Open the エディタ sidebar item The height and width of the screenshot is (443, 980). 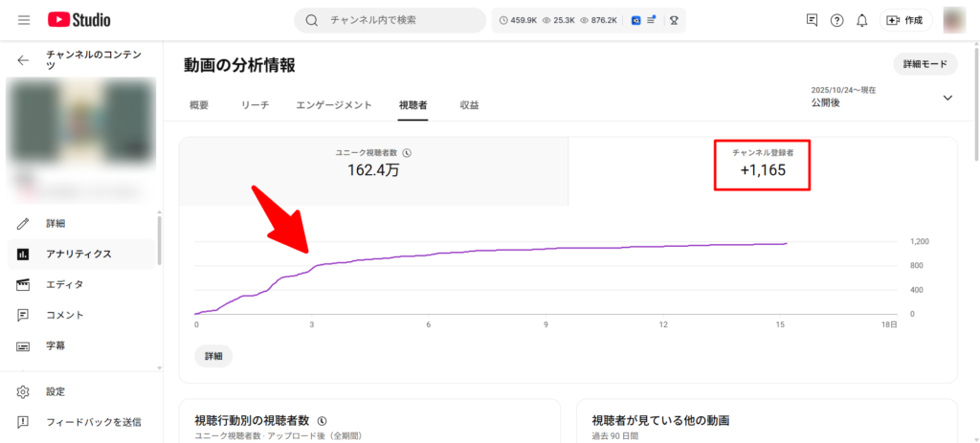click(64, 284)
